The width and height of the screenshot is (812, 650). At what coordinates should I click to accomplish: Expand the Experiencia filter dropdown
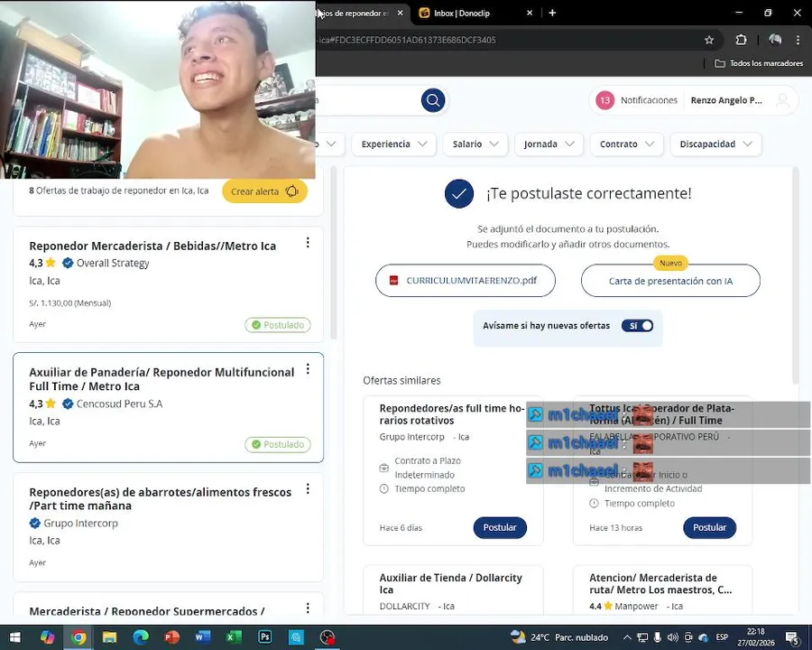(394, 144)
